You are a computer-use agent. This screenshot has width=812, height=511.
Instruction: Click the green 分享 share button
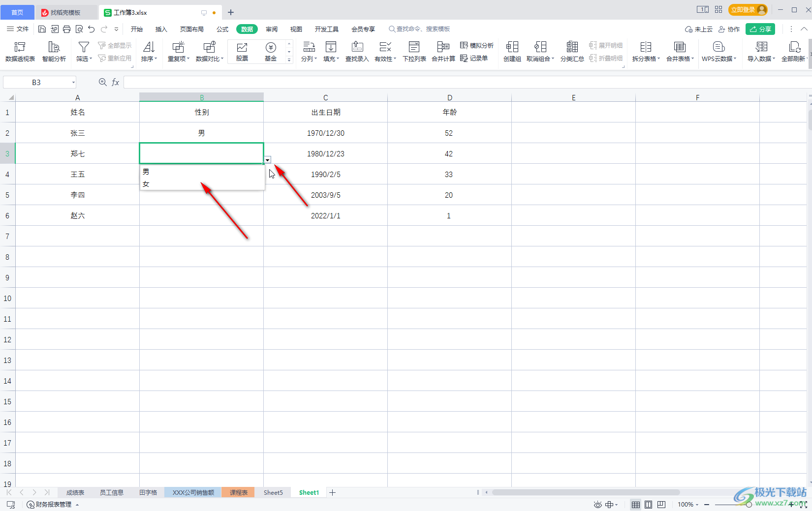tap(760, 29)
